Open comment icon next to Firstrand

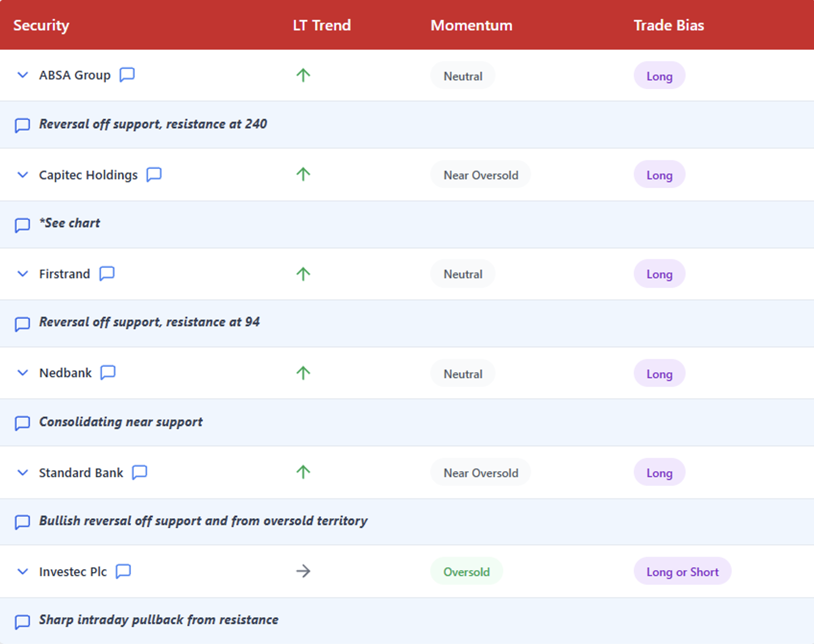[107, 273]
